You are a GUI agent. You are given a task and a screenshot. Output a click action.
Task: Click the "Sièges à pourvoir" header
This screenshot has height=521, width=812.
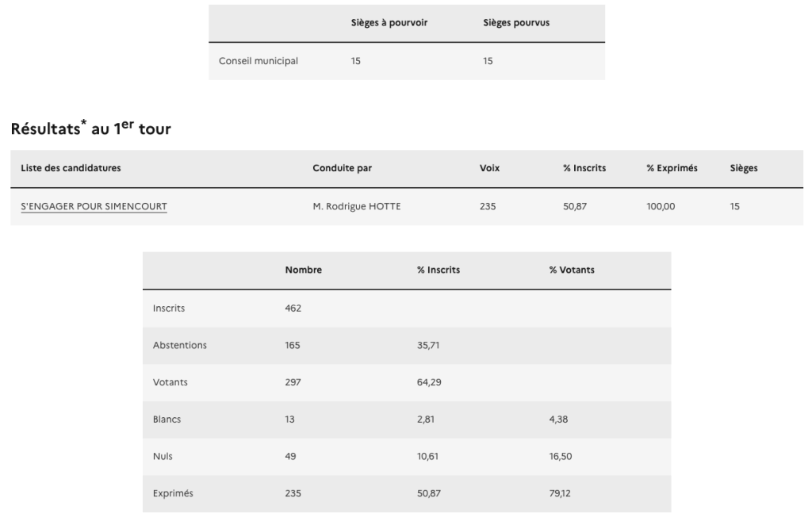[389, 23]
